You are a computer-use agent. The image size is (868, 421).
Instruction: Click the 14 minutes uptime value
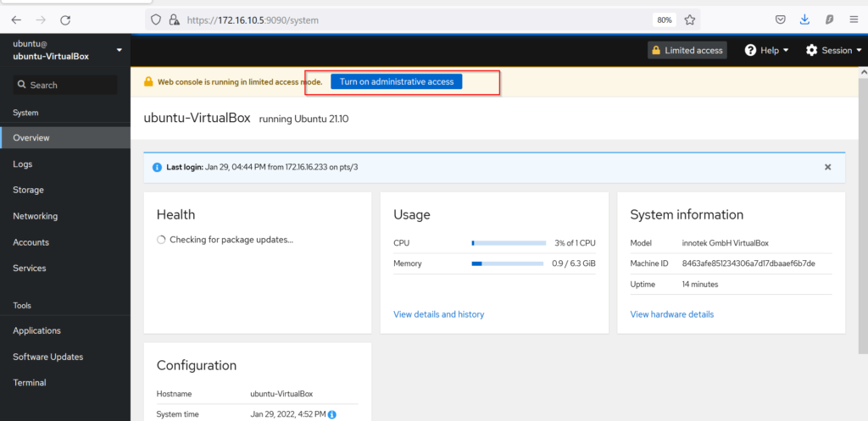coord(699,285)
